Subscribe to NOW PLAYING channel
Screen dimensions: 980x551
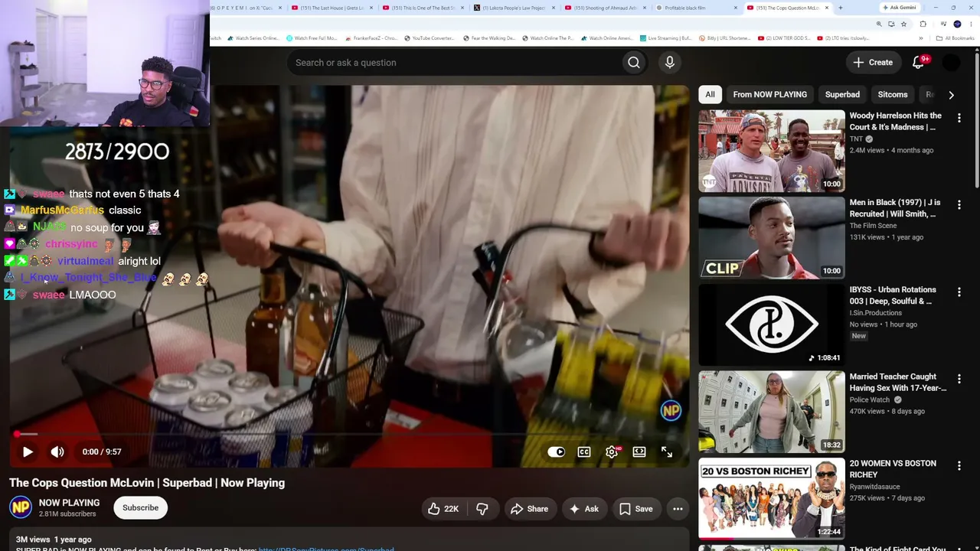point(140,507)
